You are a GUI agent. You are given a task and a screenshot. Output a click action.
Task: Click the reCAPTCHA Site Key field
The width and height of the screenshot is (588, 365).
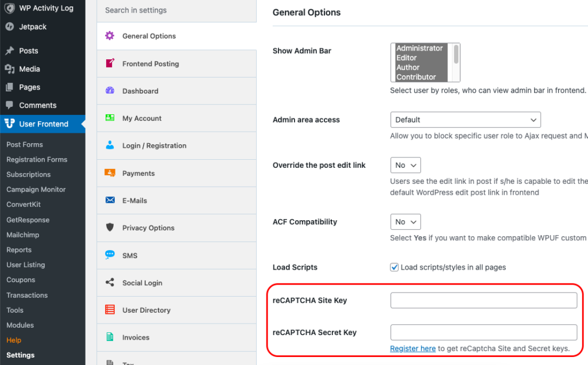483,301
